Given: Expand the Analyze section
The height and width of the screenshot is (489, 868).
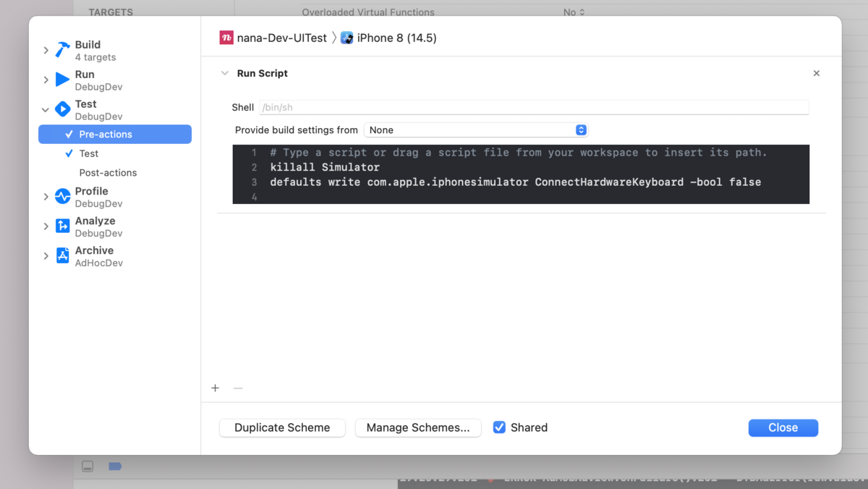Looking at the screenshot, I should point(46,226).
